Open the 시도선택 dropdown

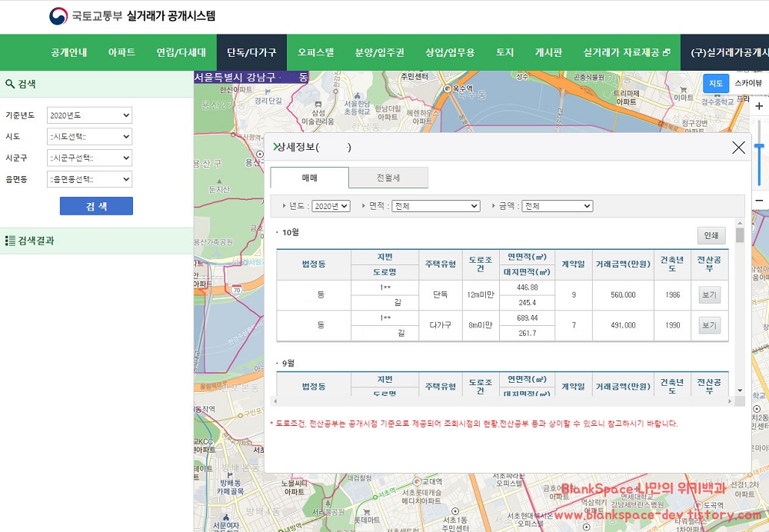tap(90, 136)
